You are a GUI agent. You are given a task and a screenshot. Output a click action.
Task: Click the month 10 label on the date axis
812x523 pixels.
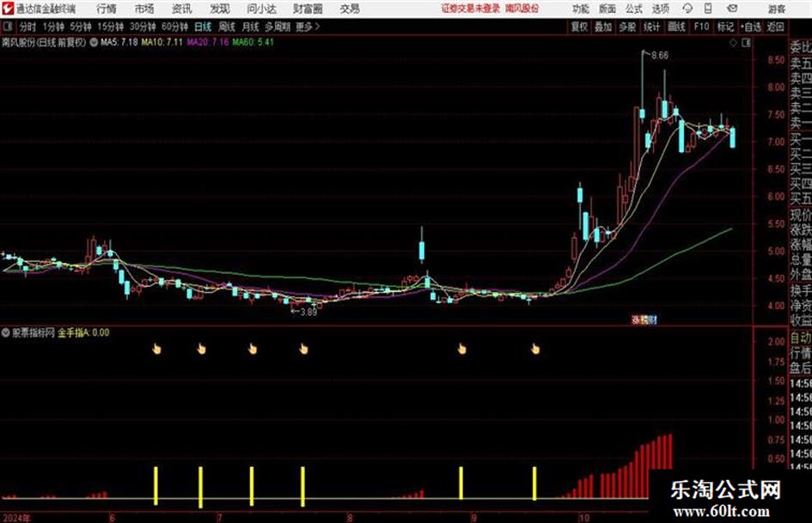584,517
